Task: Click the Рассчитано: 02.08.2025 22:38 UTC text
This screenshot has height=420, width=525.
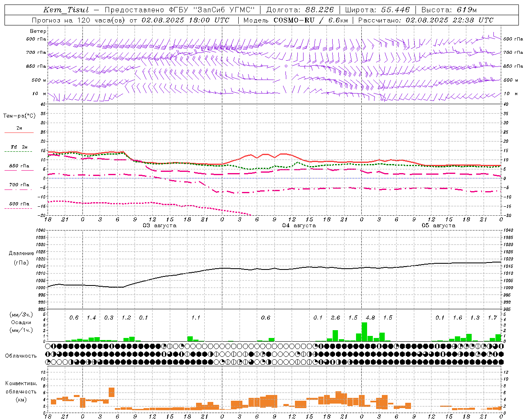Action: pos(426,20)
